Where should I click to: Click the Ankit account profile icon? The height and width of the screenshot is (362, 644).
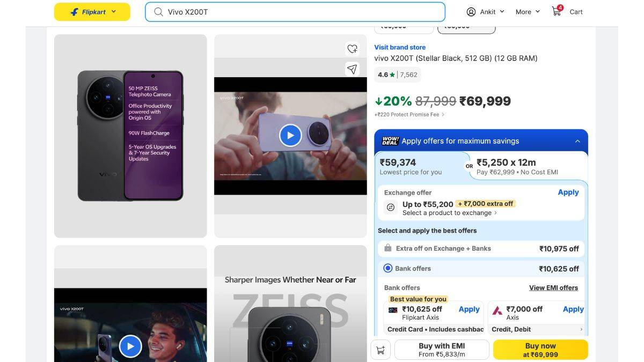pyautogui.click(x=471, y=12)
